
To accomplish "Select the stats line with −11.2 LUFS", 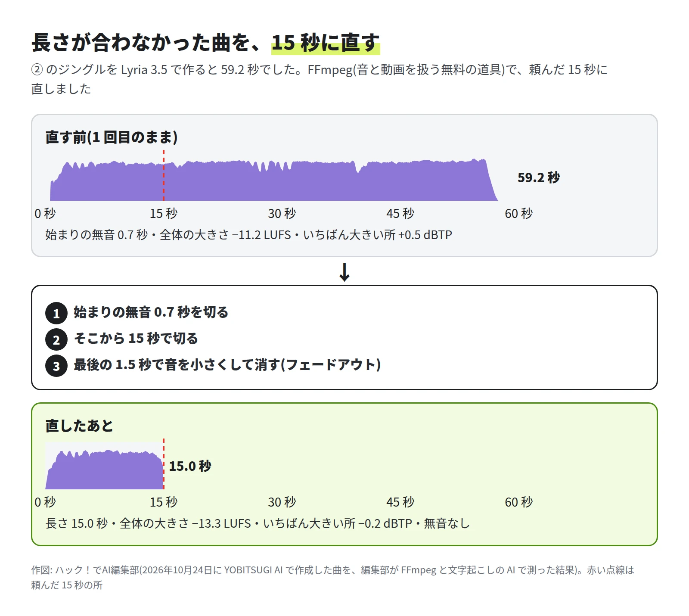I will [x=249, y=235].
